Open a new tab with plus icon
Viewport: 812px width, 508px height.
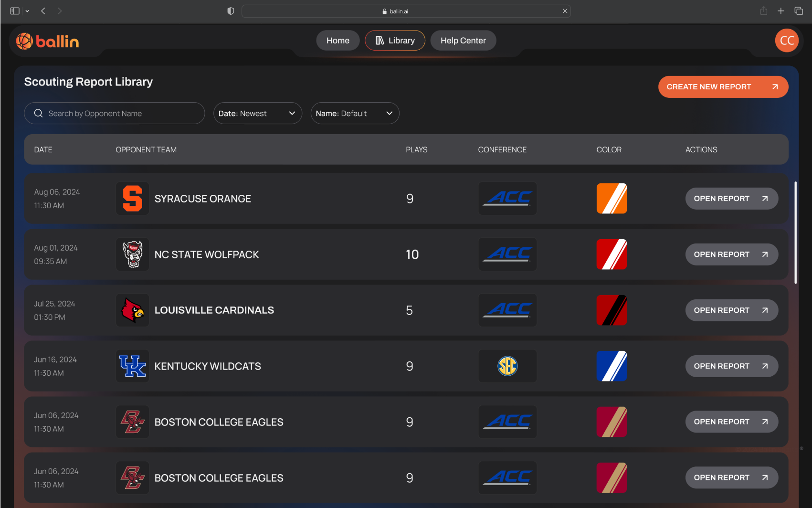(781, 11)
